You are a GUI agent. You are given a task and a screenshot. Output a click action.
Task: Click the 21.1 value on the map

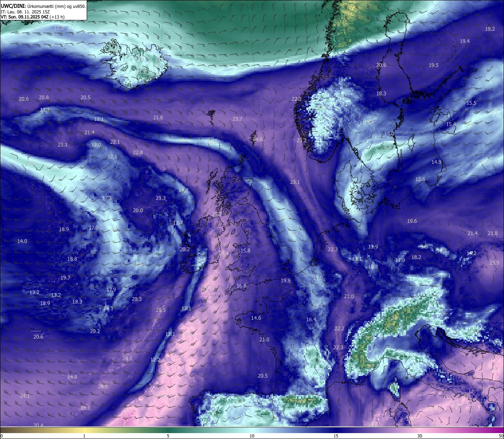(x=63, y=144)
